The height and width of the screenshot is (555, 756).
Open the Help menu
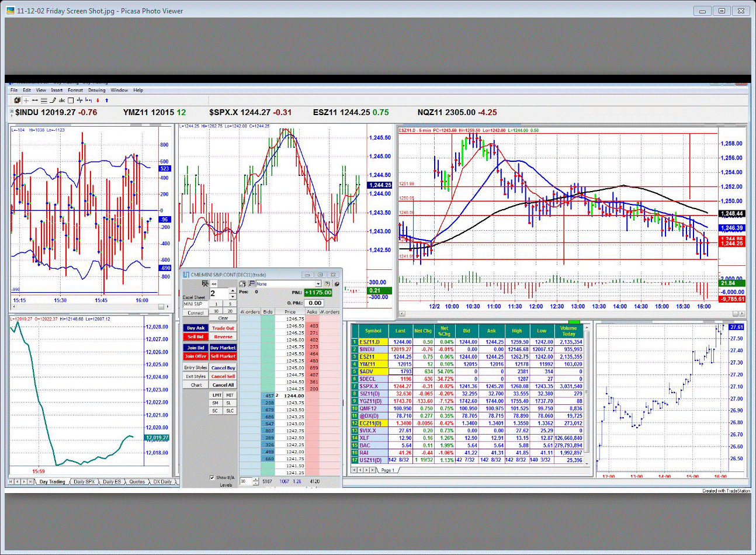coord(138,90)
